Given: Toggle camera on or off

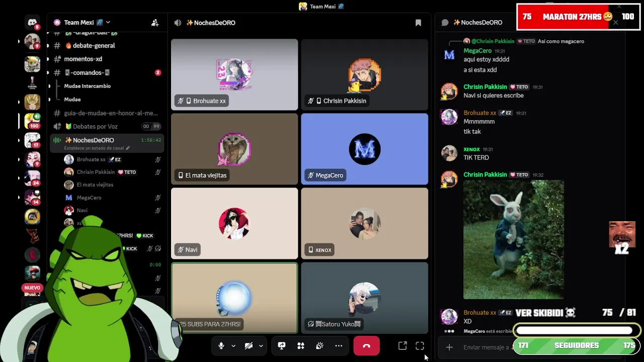Looking at the screenshot, I should [249, 346].
